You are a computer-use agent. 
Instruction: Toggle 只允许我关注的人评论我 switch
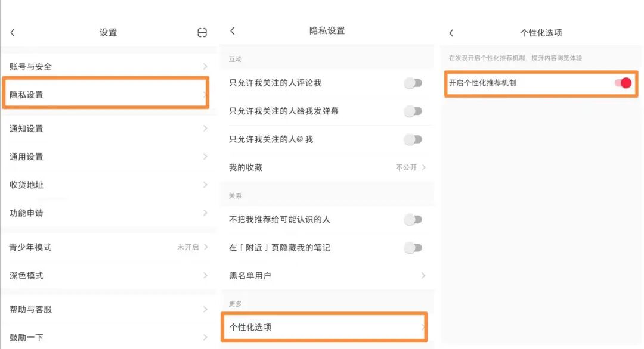coord(413,83)
